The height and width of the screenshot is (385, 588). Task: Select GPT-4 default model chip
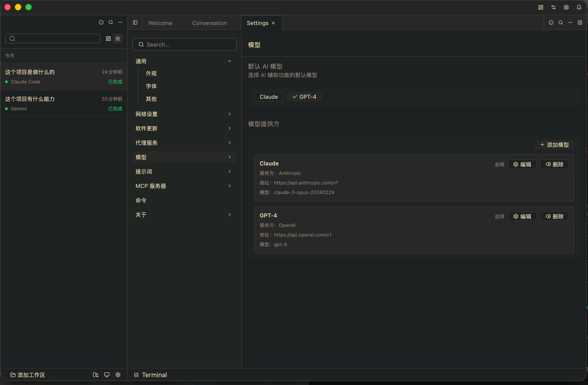click(304, 97)
